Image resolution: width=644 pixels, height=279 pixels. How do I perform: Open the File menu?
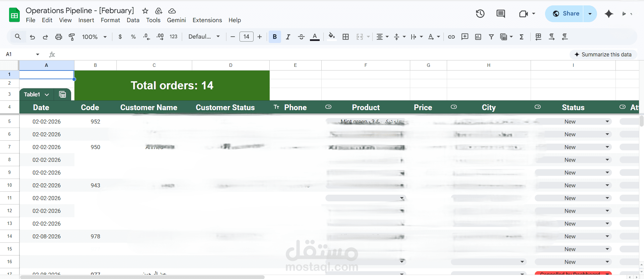click(31, 20)
